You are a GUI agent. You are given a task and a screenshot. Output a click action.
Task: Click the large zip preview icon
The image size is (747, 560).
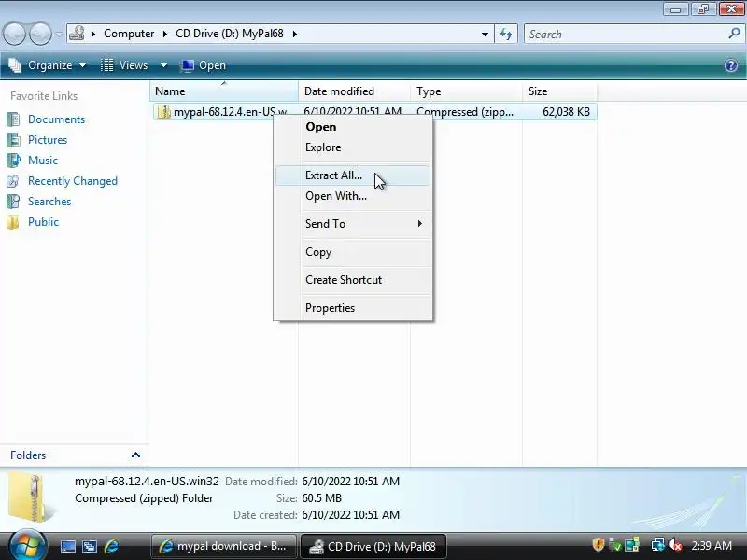32,497
